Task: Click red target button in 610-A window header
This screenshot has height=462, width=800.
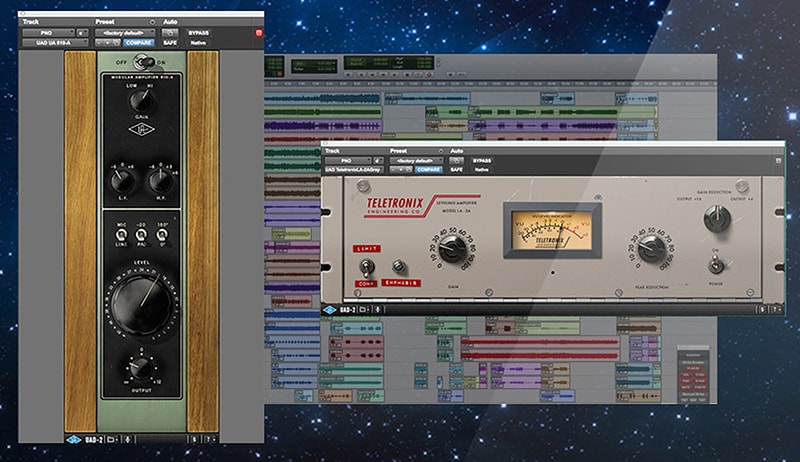Action: click(x=259, y=33)
